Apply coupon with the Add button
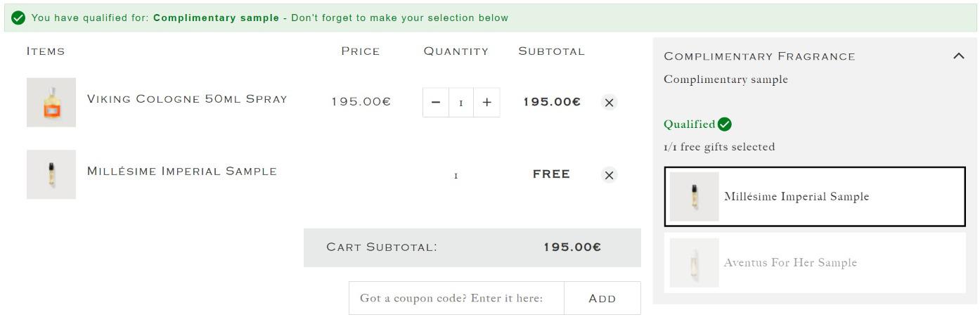This screenshot has width=980, height=329. [602, 298]
